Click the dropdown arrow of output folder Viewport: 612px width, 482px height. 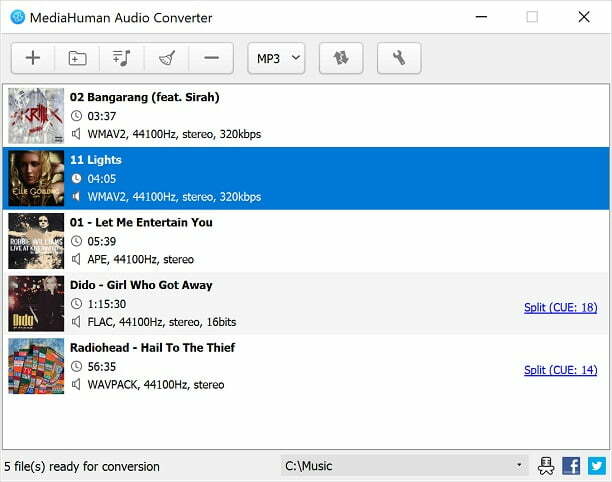coord(519,465)
